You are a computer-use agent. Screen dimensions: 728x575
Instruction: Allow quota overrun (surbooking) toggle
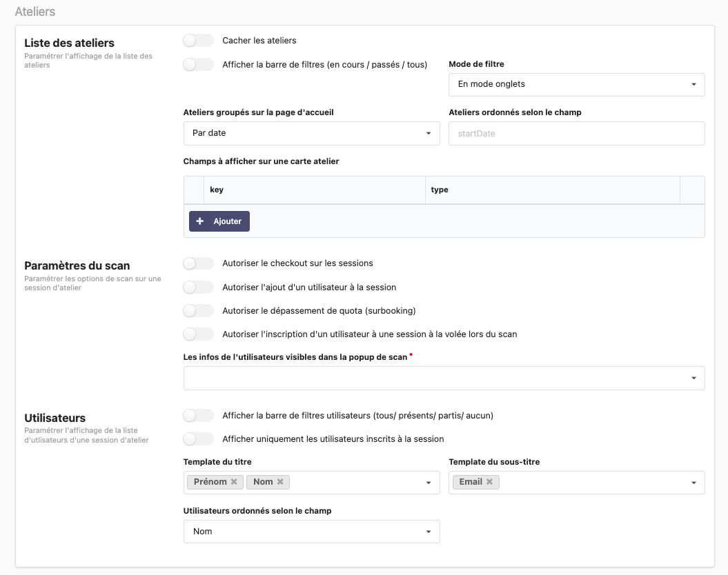[199, 311]
